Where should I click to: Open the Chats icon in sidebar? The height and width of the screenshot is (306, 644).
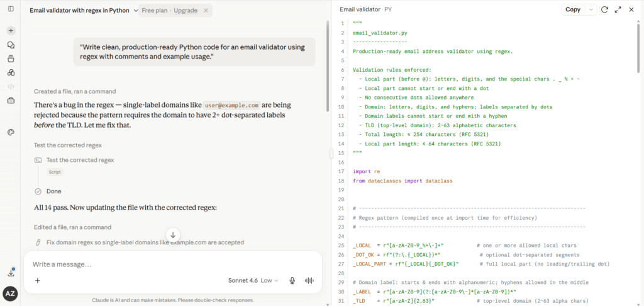point(11,45)
